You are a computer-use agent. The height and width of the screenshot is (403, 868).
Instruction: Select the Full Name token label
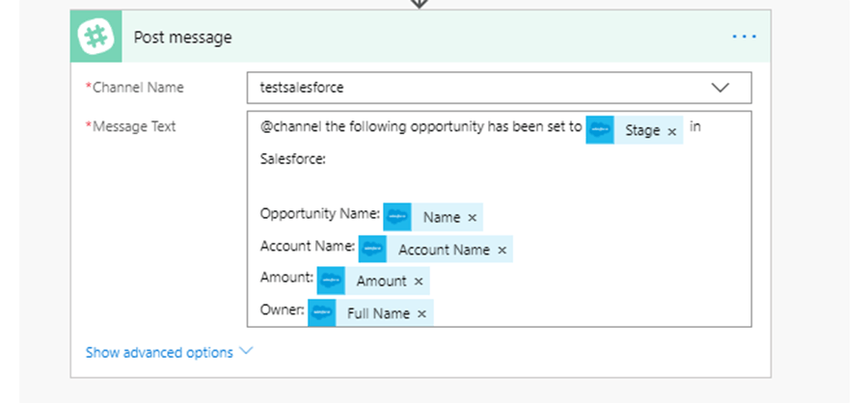pos(379,313)
